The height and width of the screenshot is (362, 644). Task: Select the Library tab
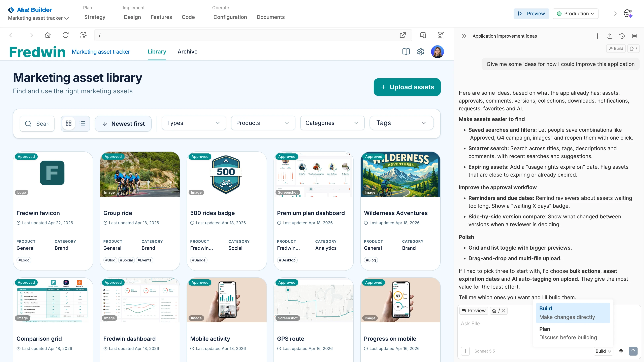point(157,52)
